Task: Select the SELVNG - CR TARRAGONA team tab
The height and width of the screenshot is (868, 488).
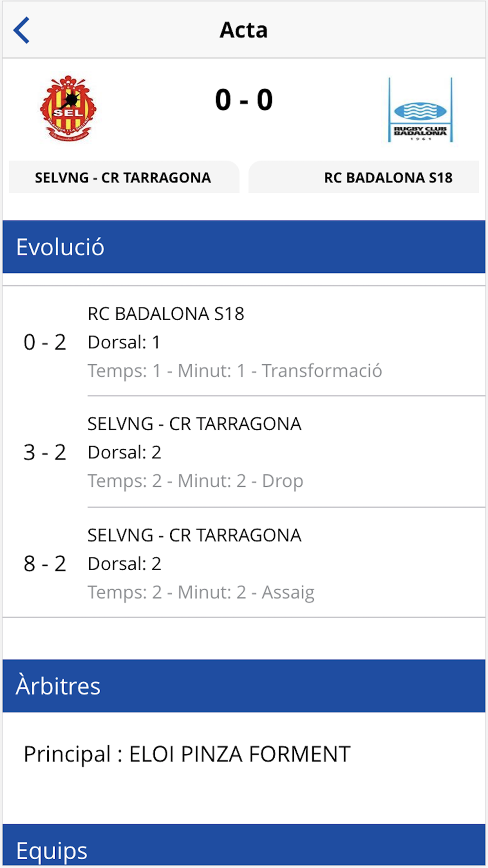Action: pos(124,177)
